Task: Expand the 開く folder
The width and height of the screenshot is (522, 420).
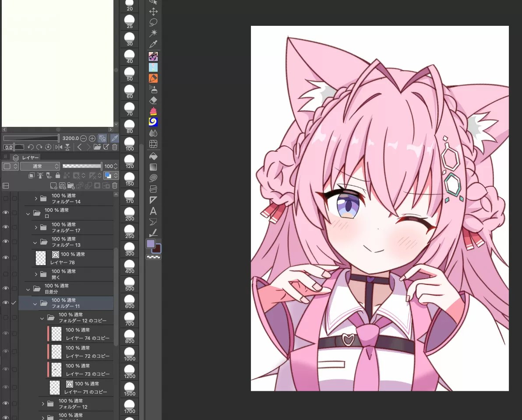Action: click(36, 274)
